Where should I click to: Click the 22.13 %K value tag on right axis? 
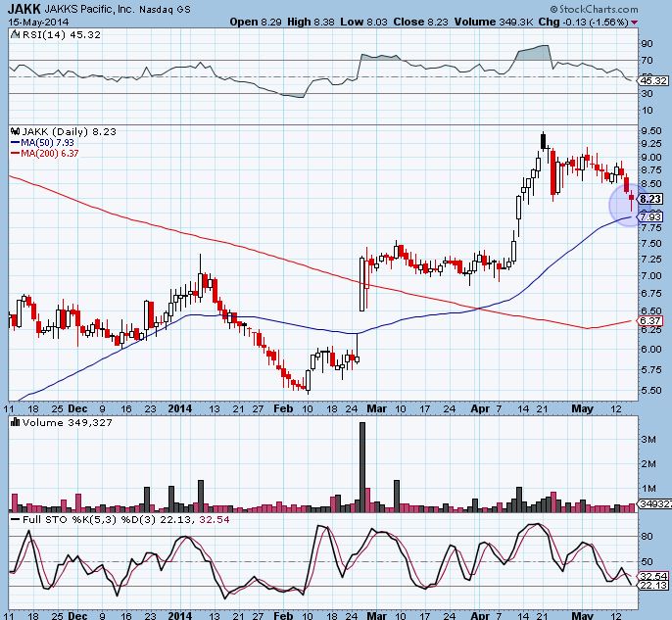(x=653, y=585)
